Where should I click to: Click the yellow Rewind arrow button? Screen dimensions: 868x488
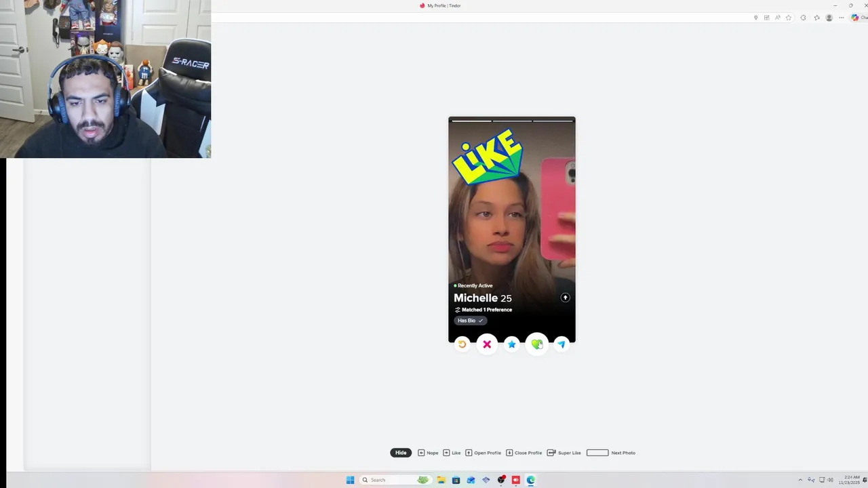click(x=462, y=344)
